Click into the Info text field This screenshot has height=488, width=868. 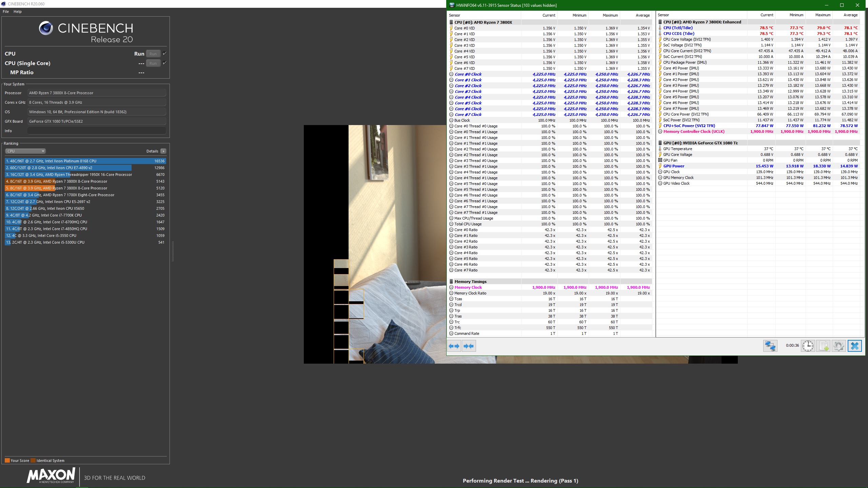coord(97,131)
